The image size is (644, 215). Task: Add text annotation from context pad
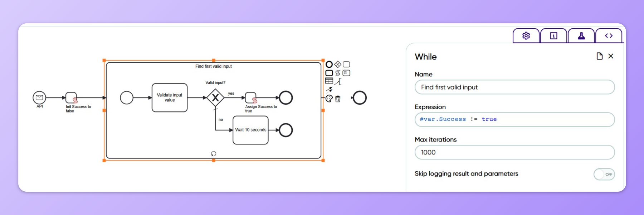point(338,82)
